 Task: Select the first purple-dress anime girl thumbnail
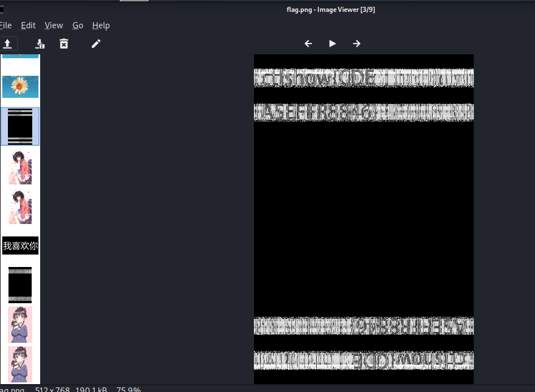click(x=20, y=325)
